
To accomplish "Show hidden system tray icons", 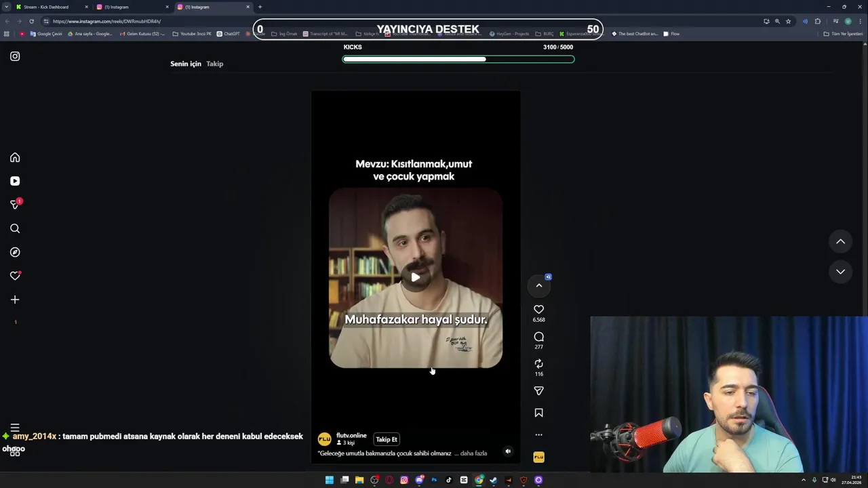I will click(804, 480).
